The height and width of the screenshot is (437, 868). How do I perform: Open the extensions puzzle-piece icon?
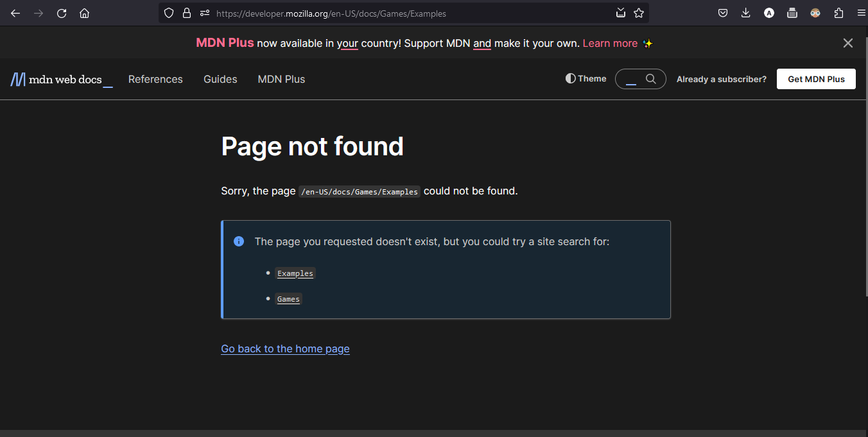838,13
